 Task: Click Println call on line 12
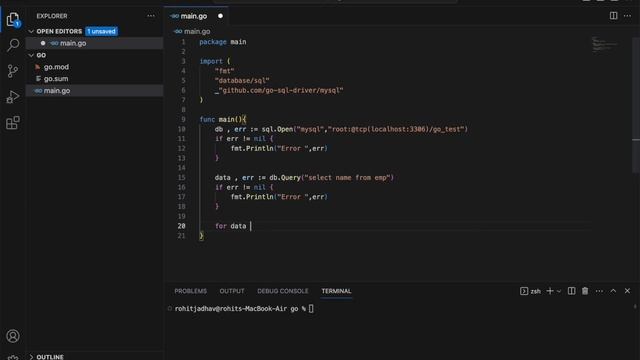pos(279,149)
